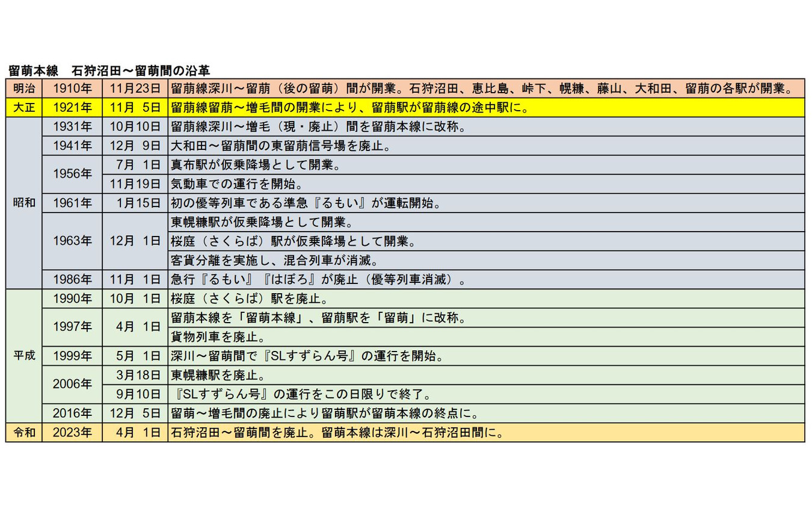The image size is (812, 508).
Task: Click the 貨物列車を廃止 row
Action: point(486,336)
